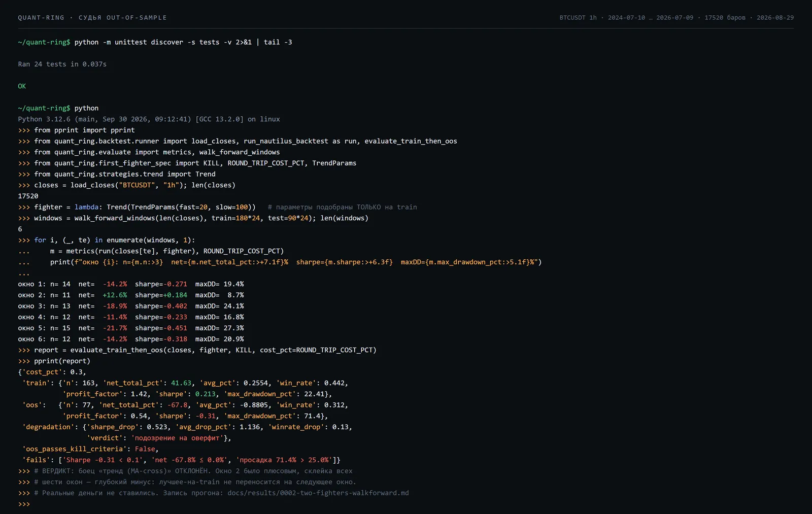Image resolution: width=812 pixels, height=514 pixels.
Task: Click the header title 'QUANT-RING · СУДЬЯ OUT-OF-SAMPLE'
Action: pos(92,18)
